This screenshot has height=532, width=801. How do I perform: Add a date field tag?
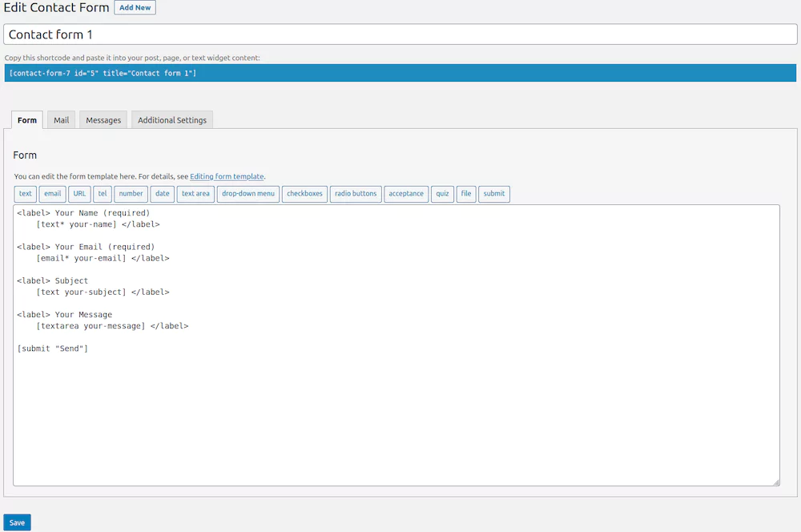tap(163, 194)
